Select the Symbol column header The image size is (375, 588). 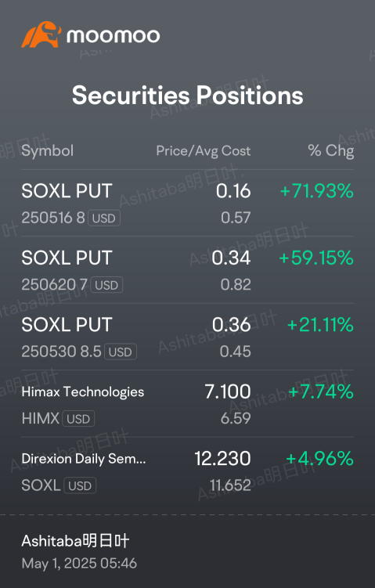pyautogui.click(x=47, y=151)
